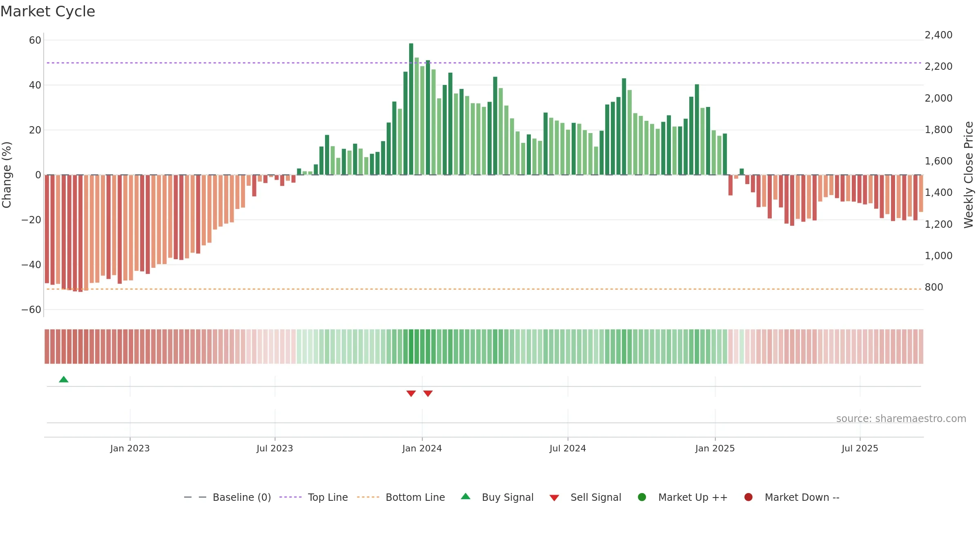Click the Jul 2024 axis label
The width and height of the screenshot is (980, 551).
(568, 449)
